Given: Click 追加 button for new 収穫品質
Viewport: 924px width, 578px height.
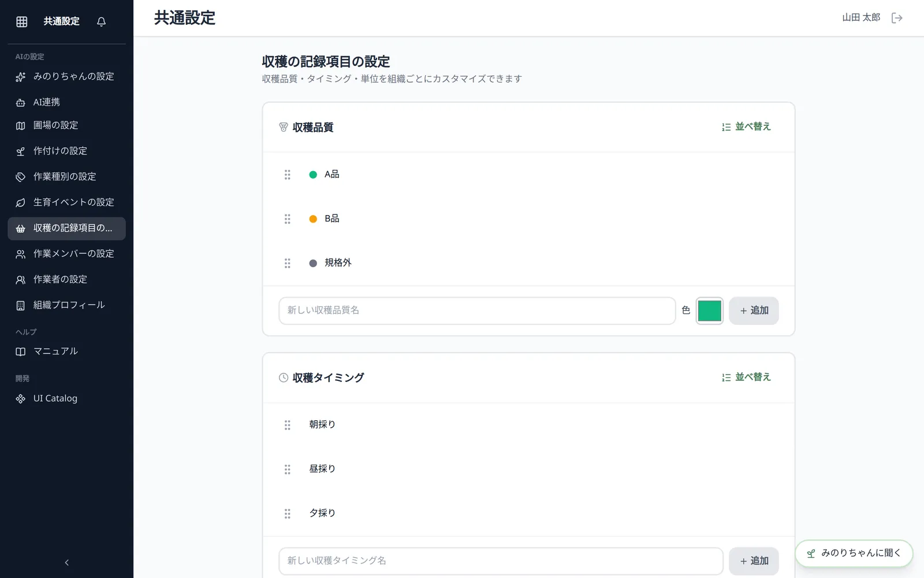Looking at the screenshot, I should click(754, 311).
